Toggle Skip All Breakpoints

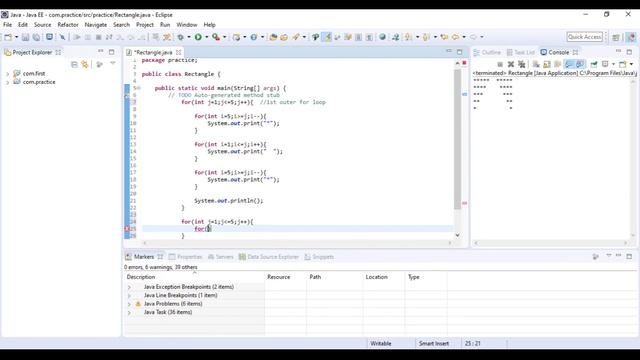[x=62, y=37]
